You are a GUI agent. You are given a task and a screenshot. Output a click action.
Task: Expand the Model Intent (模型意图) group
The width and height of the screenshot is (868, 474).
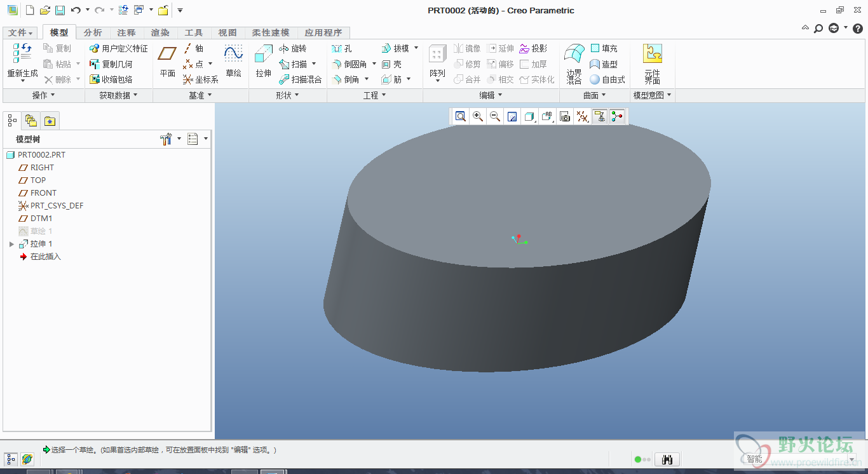point(653,95)
